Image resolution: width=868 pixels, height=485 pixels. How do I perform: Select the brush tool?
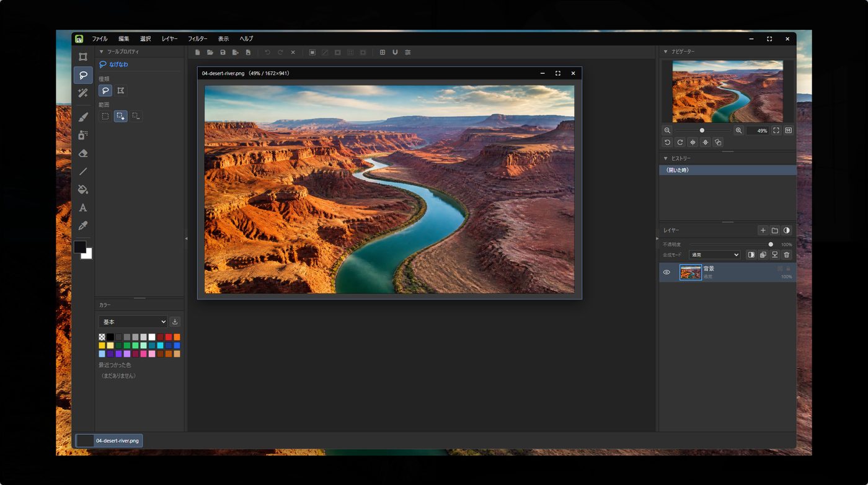click(x=83, y=117)
